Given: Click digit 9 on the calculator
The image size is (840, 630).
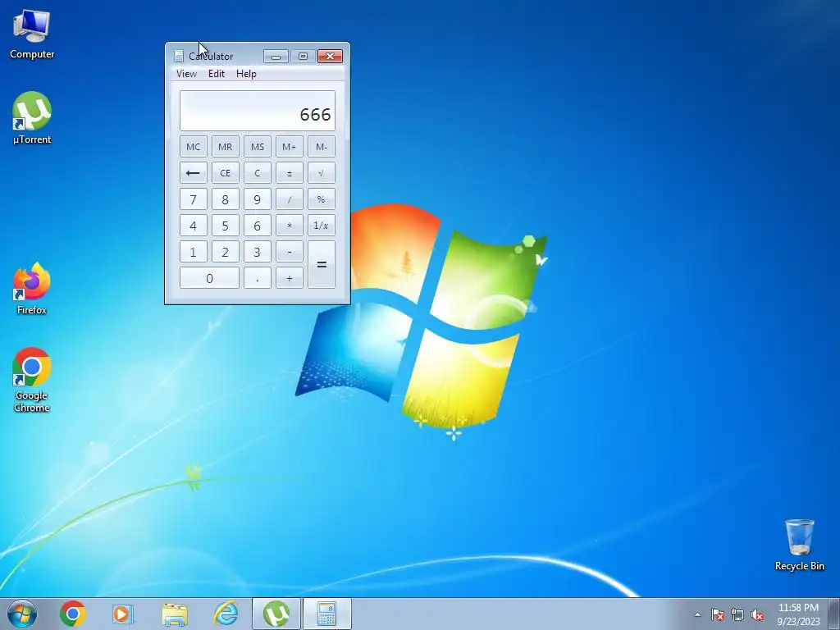Looking at the screenshot, I should click(x=257, y=199).
